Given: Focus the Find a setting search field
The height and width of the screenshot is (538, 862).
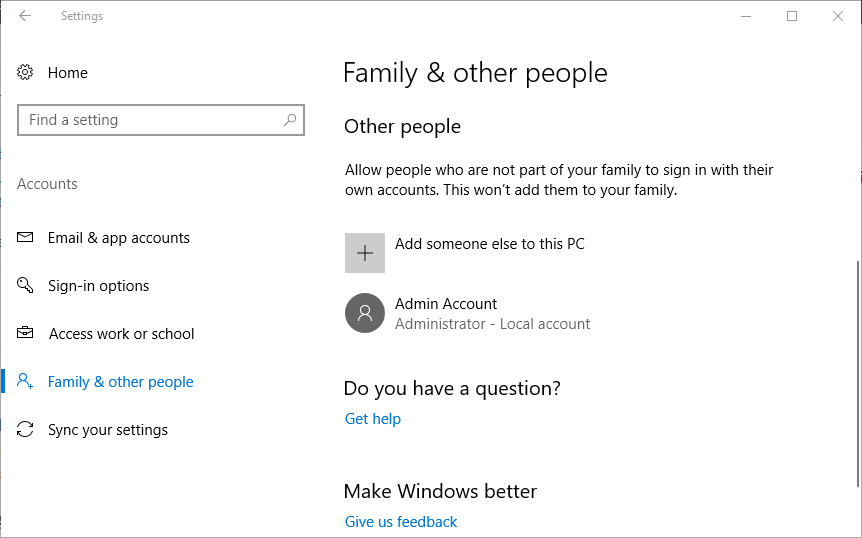Looking at the screenshot, I should [150, 120].
